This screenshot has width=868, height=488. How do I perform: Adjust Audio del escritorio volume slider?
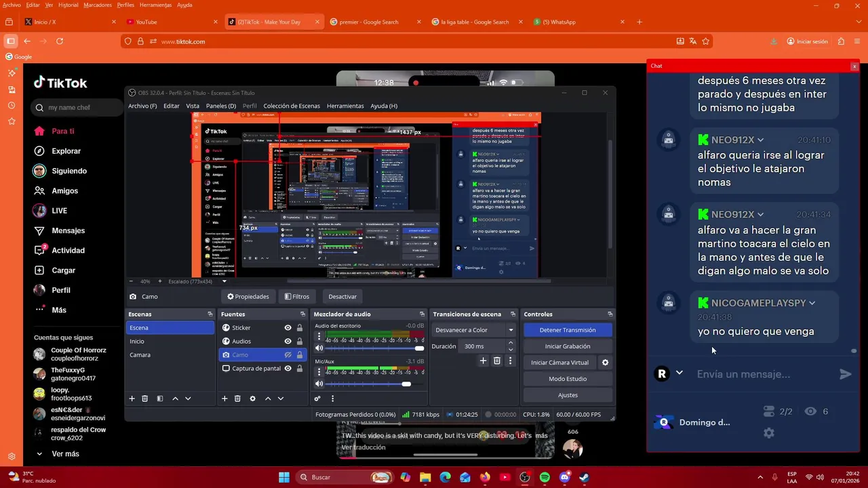pos(375,348)
